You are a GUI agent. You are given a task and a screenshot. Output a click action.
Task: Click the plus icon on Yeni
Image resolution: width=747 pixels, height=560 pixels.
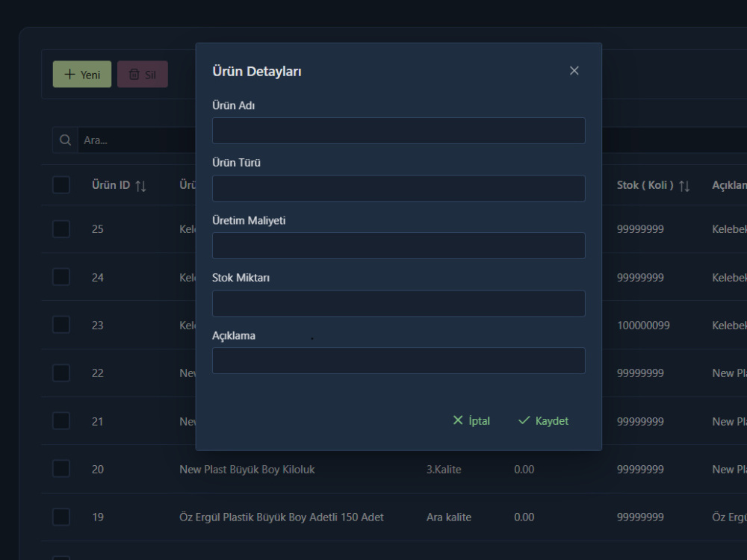pos(69,74)
